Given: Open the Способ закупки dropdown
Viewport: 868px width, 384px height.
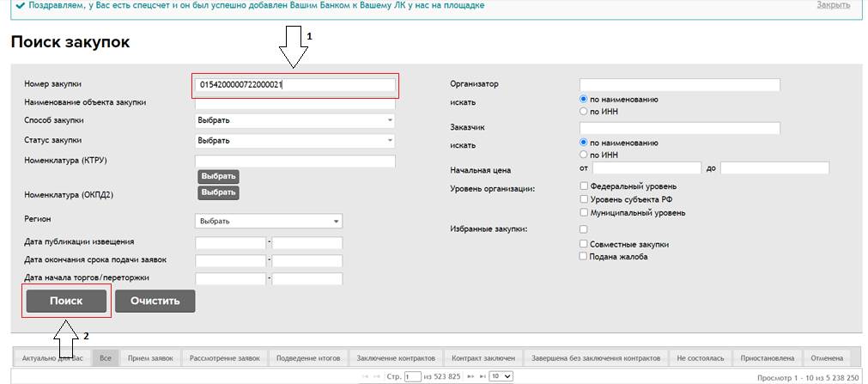Looking at the screenshot, I should pos(294,120).
